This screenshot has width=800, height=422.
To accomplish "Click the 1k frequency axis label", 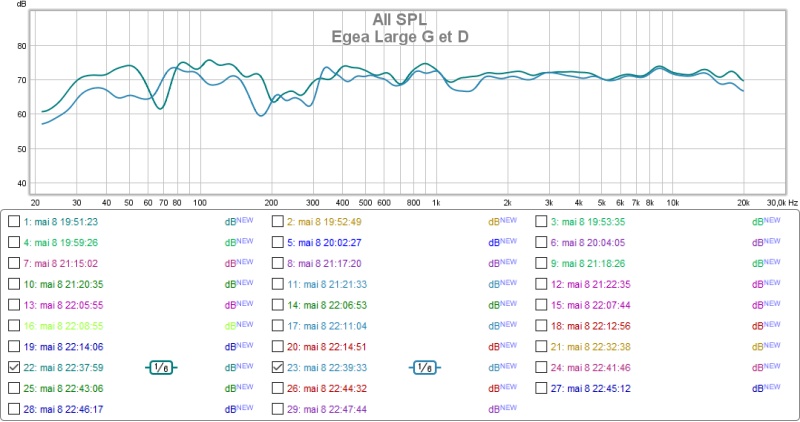I will point(436,203).
